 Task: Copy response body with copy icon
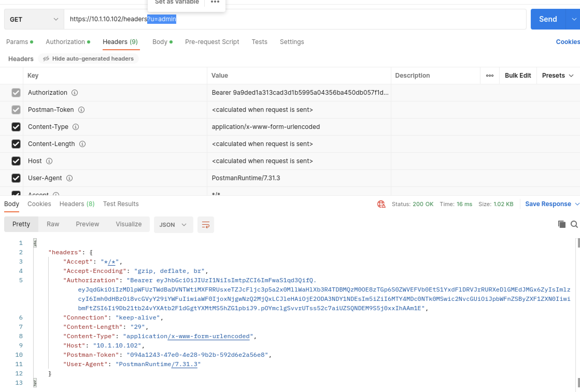point(562,224)
